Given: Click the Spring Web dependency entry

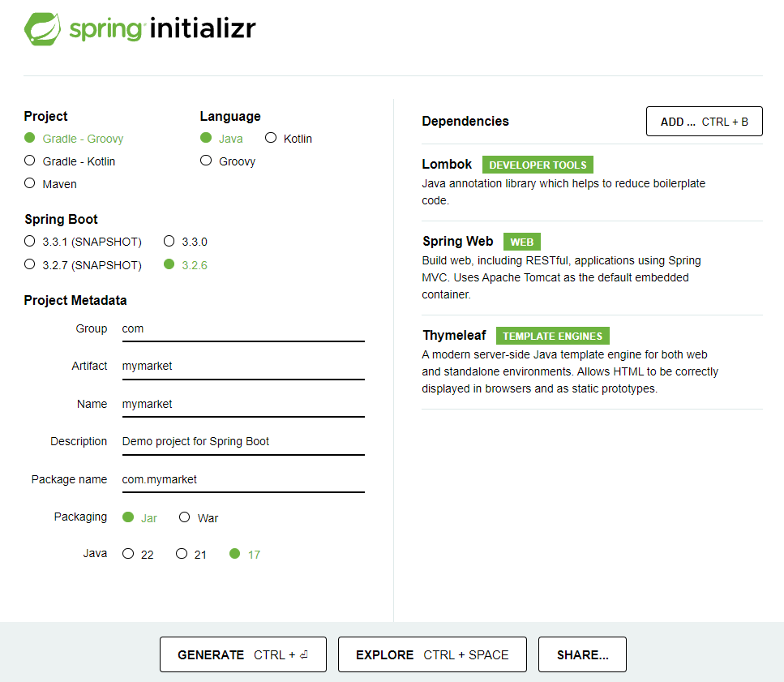Looking at the screenshot, I should point(592,268).
